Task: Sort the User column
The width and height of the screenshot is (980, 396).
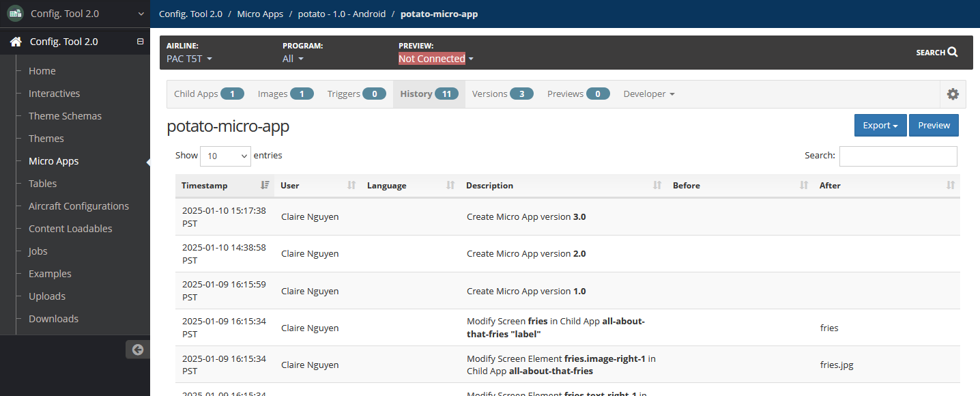Action: 351,185
